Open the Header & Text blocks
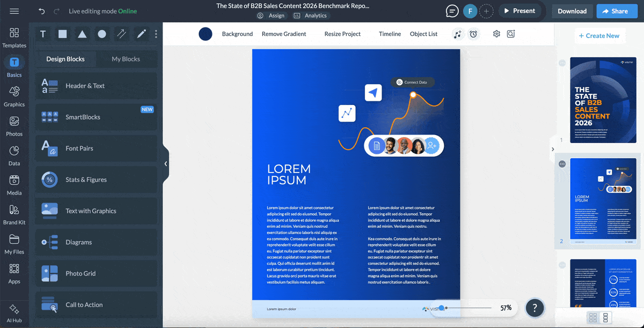The image size is (644, 328). (97, 86)
